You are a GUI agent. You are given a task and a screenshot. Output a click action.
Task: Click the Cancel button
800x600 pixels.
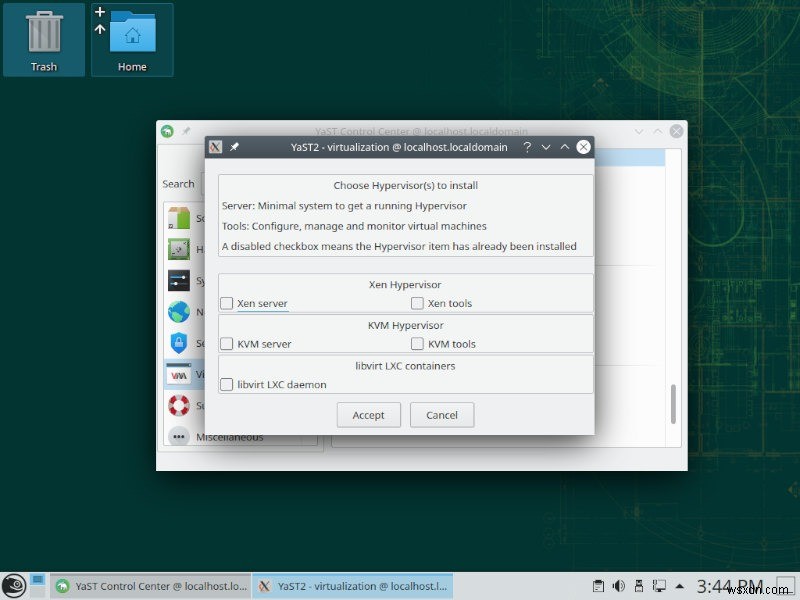pyautogui.click(x=442, y=415)
